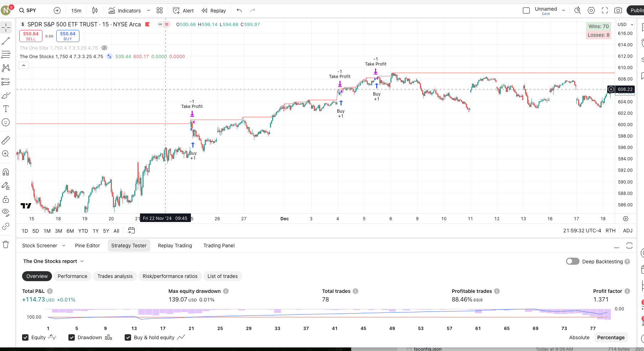The image size is (644, 351).
Task: Expand the Stock Screener dropdown
Action: click(64, 246)
